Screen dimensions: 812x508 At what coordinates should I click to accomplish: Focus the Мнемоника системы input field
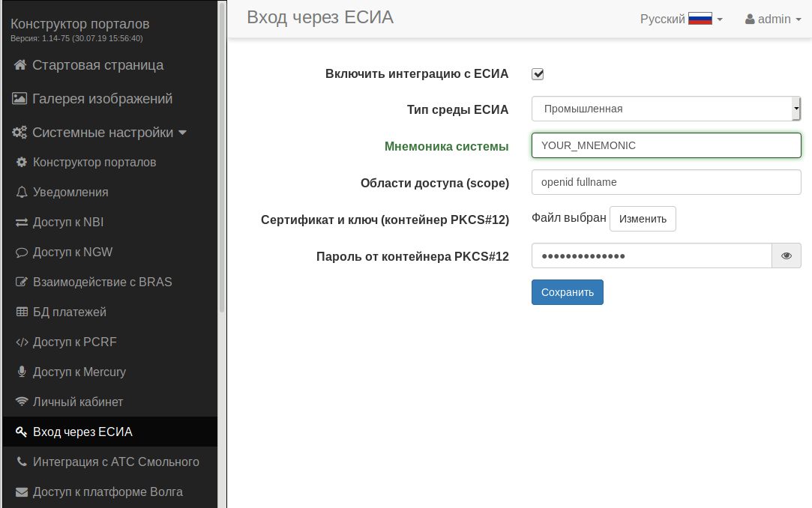(666, 145)
